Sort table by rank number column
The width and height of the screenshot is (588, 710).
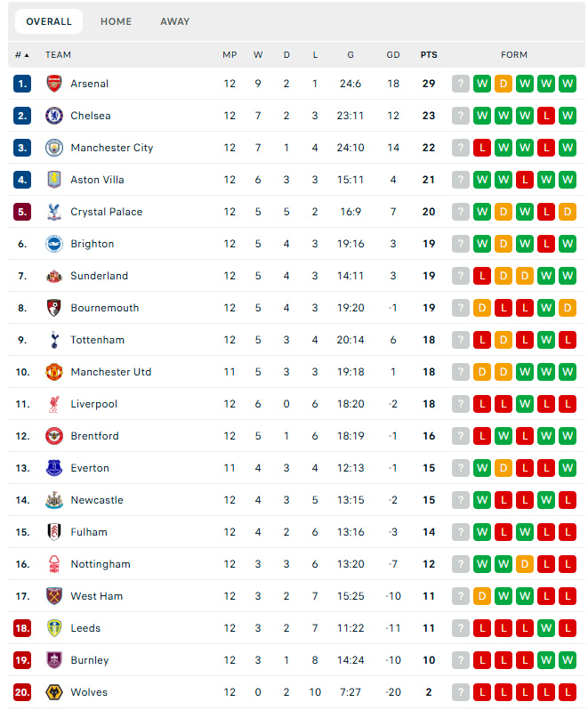[21, 55]
